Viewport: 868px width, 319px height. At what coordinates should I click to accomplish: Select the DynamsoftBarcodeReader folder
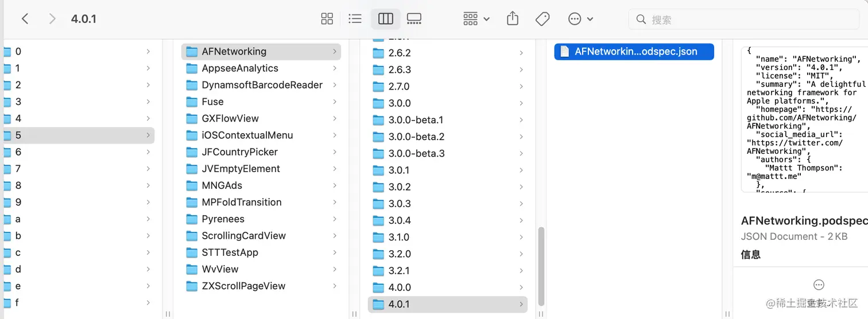click(261, 85)
